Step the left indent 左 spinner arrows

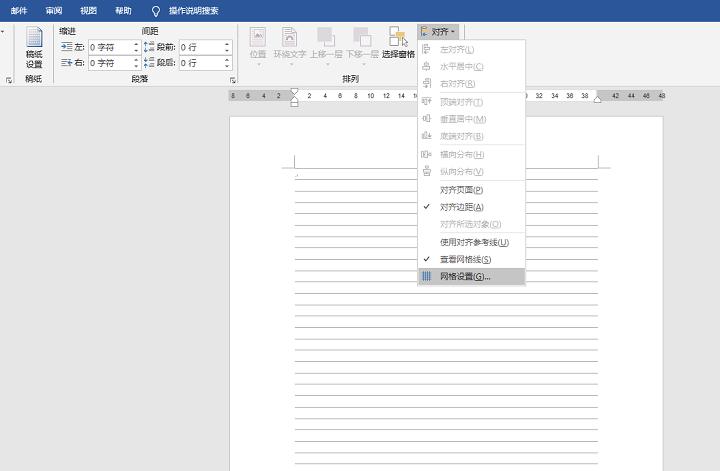tap(136, 47)
